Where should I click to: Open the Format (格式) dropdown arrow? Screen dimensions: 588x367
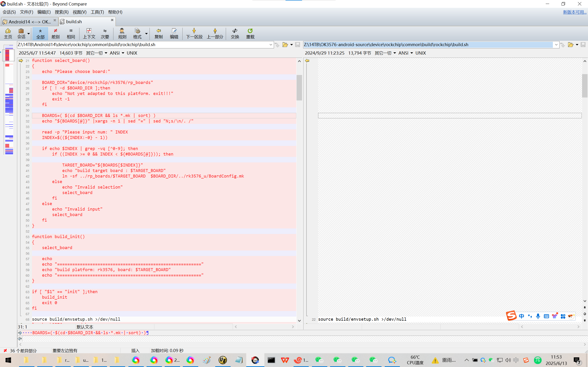pos(147,33)
